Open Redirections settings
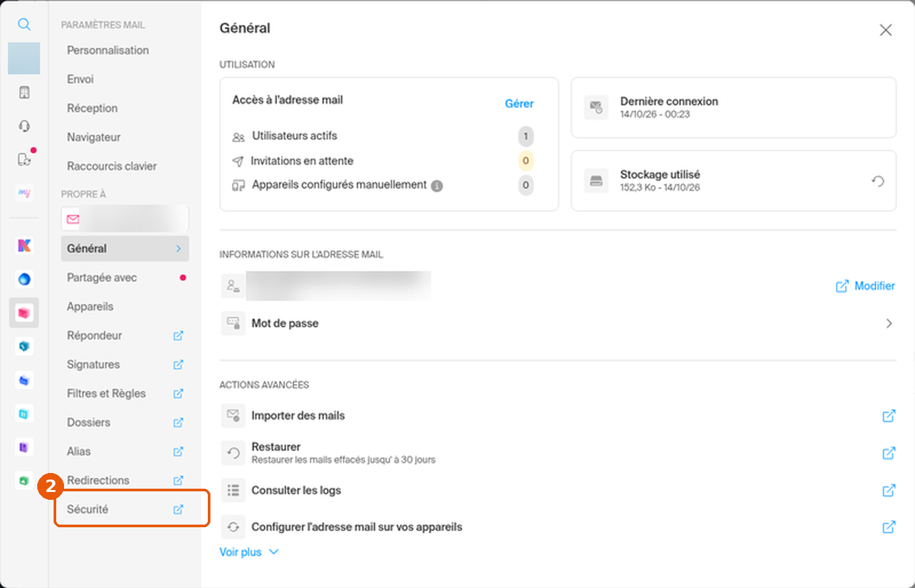The height and width of the screenshot is (588, 915). [98, 480]
